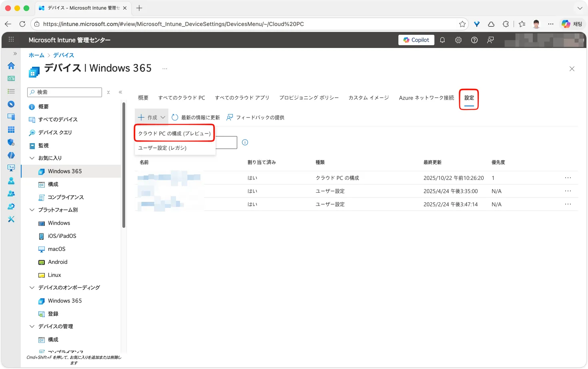The width and height of the screenshot is (588, 369).
Task: Open the feedback person icon in header
Action: [490, 40]
